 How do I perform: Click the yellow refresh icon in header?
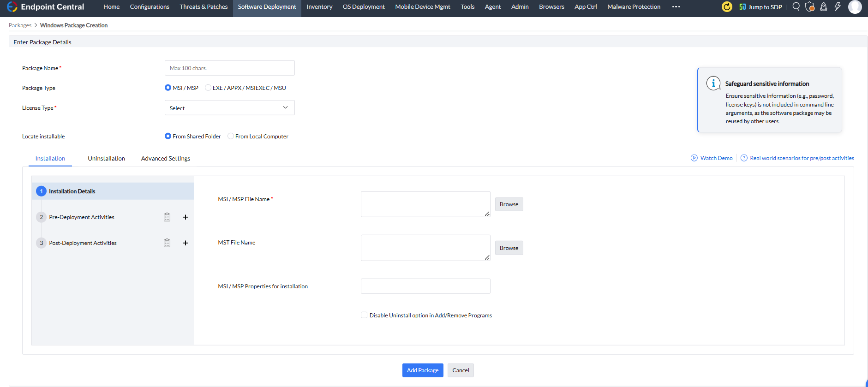coord(727,7)
